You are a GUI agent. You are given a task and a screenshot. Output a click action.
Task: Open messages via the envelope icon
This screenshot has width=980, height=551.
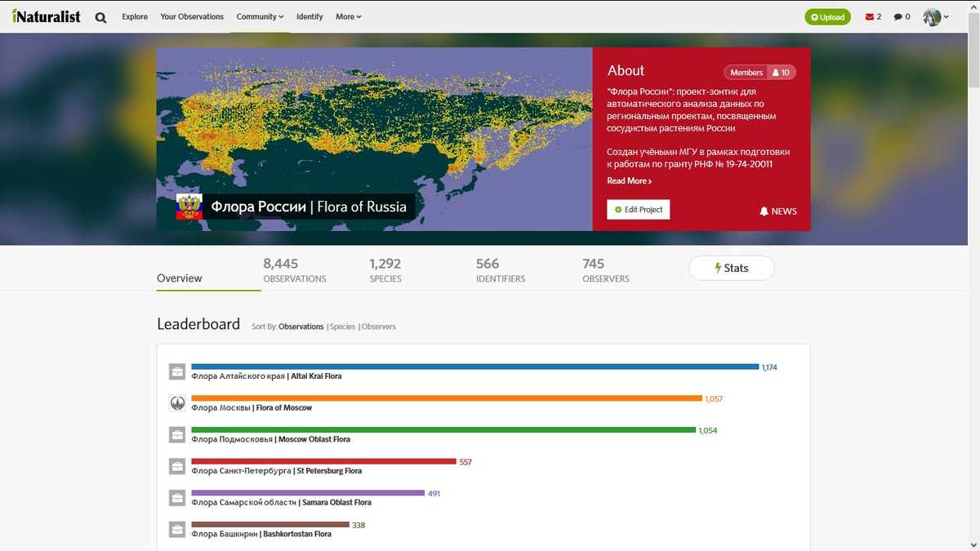868,16
